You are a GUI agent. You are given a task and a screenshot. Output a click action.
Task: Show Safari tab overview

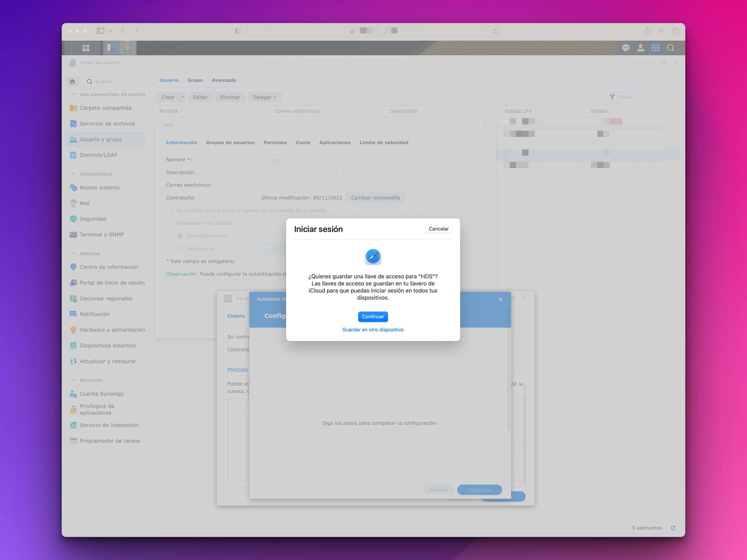(x=675, y=31)
